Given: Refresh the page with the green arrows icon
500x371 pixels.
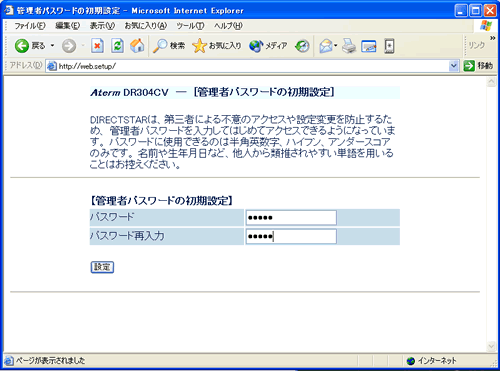Looking at the screenshot, I should 117,46.
